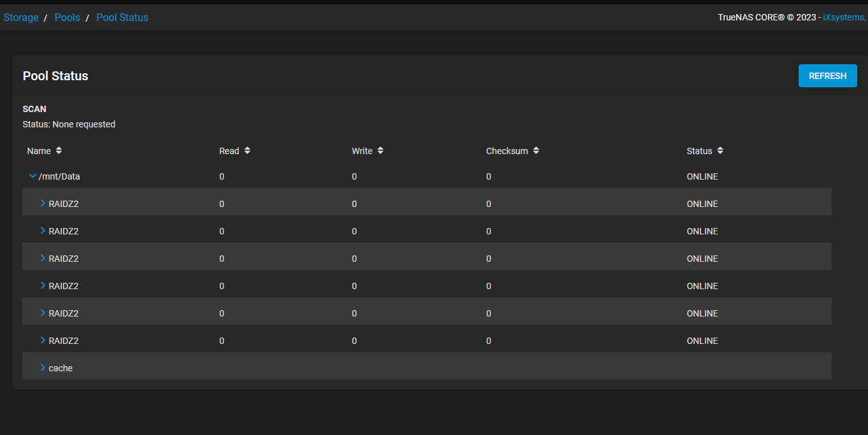Expand the first RAIDZ2 vdev
The image size is (868, 435).
[x=43, y=203]
